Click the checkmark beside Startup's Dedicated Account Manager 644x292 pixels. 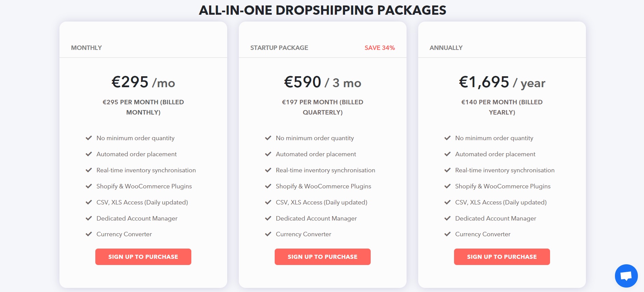click(268, 218)
